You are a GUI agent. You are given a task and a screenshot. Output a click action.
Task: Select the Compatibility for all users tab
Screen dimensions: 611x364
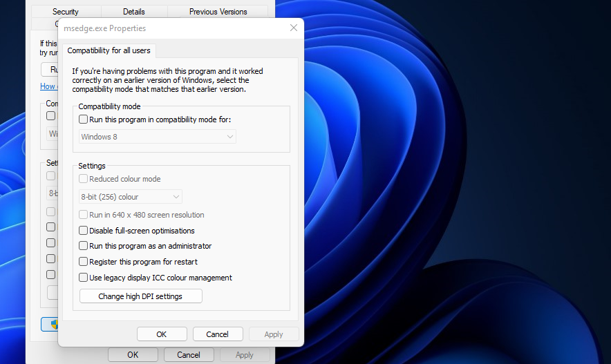coord(109,50)
